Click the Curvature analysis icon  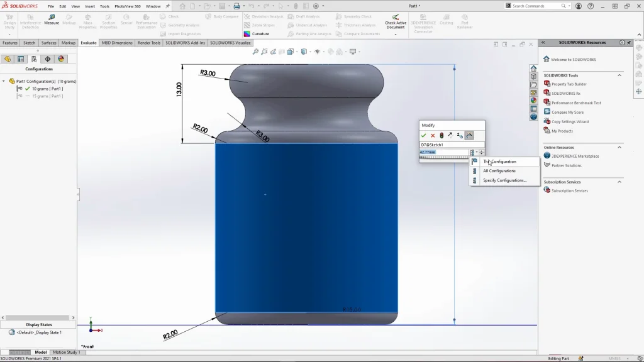click(x=247, y=34)
